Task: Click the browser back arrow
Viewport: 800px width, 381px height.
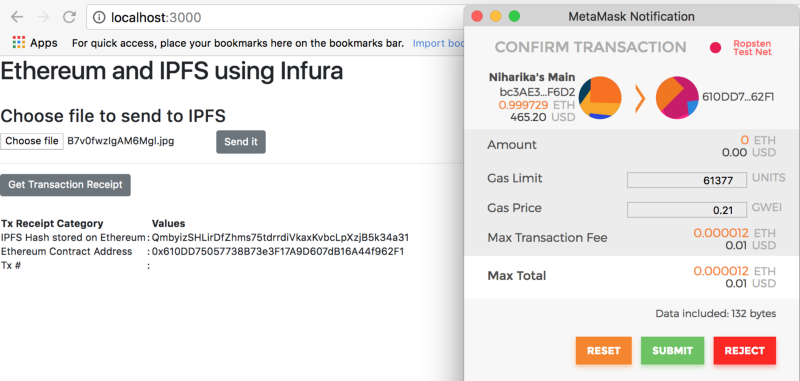Action: click(17, 17)
